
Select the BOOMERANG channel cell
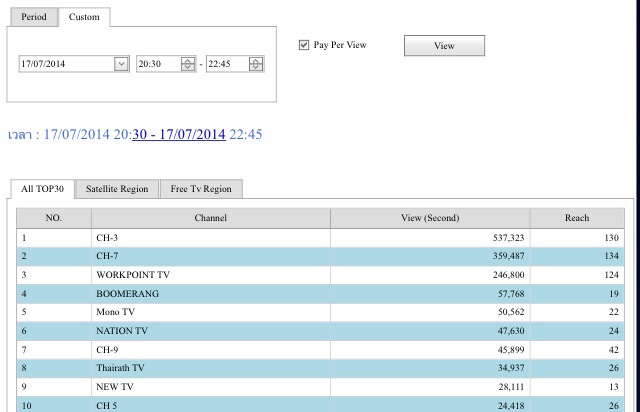(211, 294)
